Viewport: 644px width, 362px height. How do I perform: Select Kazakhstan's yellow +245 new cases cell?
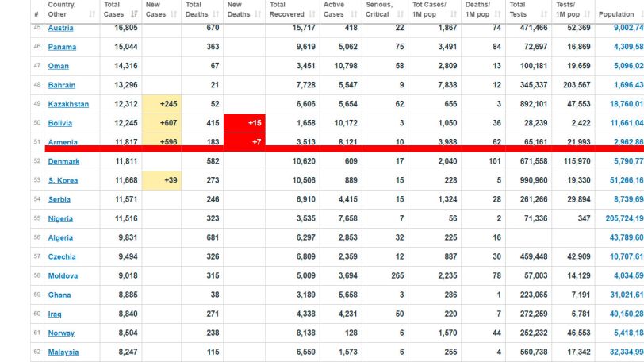(162, 104)
